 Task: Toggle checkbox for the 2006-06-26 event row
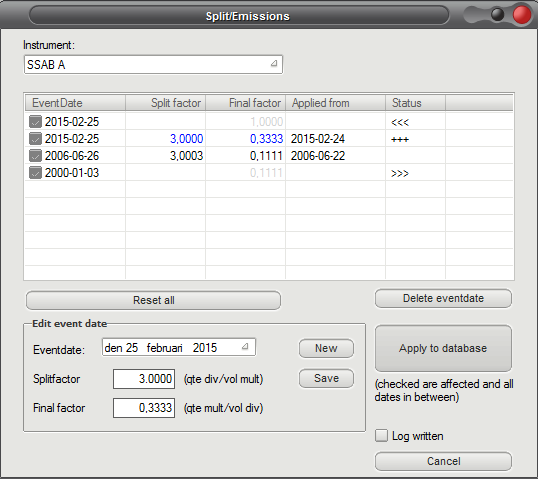(x=35, y=155)
